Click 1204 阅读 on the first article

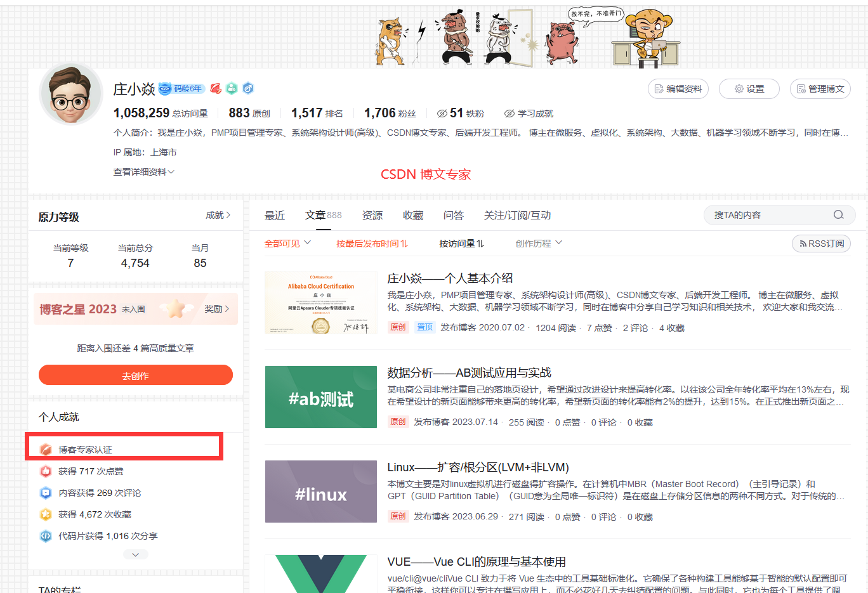pos(556,328)
